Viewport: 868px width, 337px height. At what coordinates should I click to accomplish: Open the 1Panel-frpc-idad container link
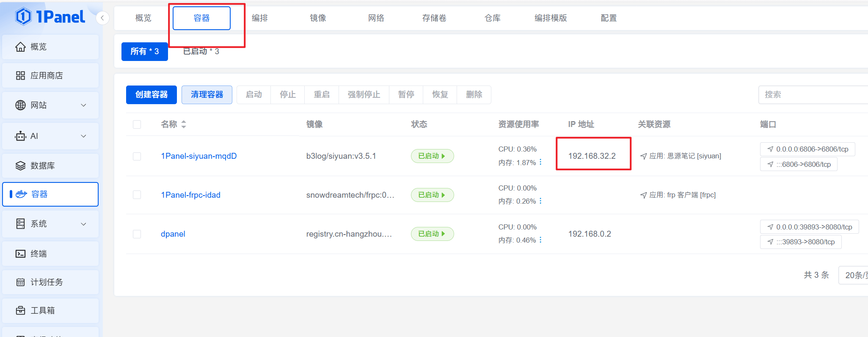point(190,195)
